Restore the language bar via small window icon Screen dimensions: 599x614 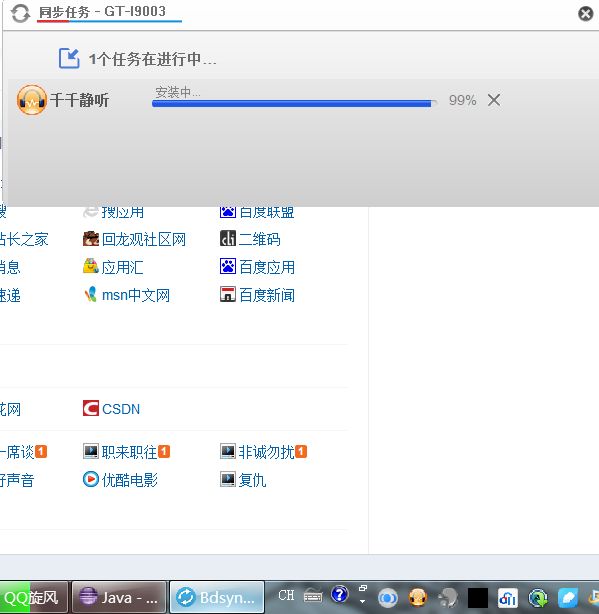[363, 588]
